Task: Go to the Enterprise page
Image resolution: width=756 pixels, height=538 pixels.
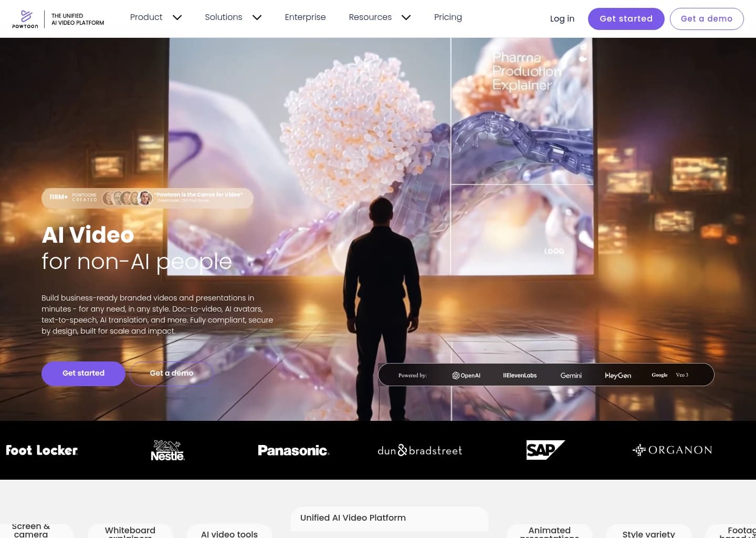Action: coord(305,17)
